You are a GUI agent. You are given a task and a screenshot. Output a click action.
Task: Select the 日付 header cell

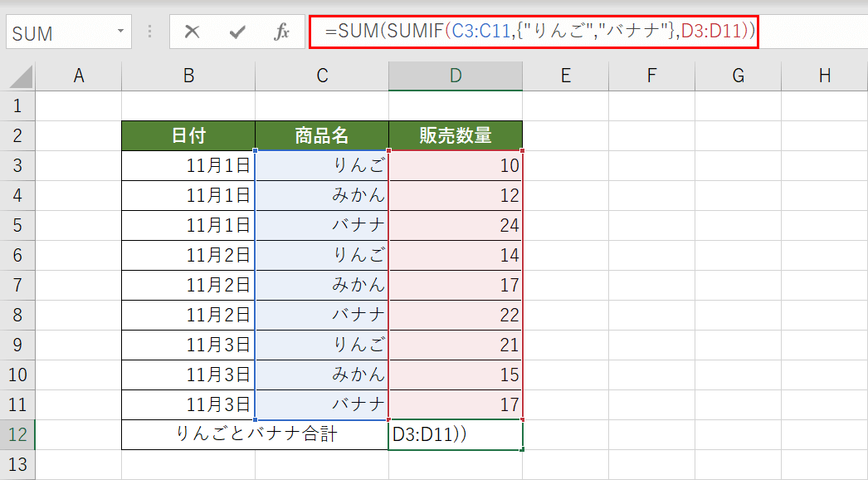tap(188, 135)
